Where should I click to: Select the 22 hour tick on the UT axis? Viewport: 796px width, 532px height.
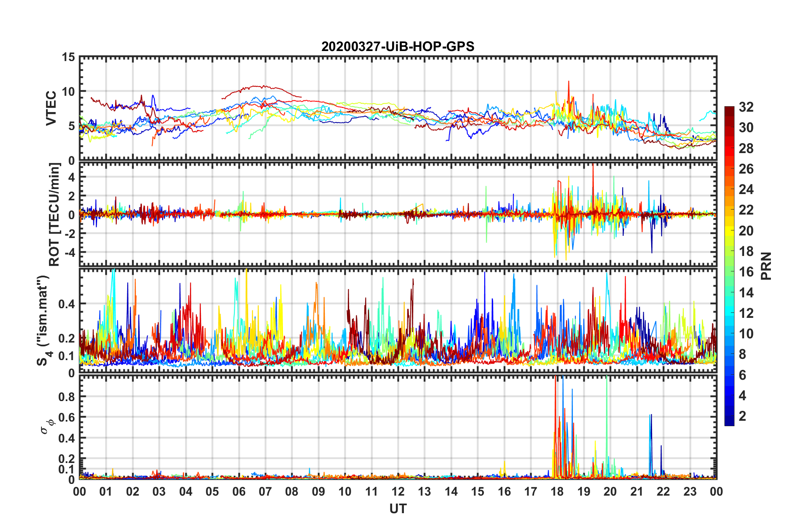tap(663, 491)
